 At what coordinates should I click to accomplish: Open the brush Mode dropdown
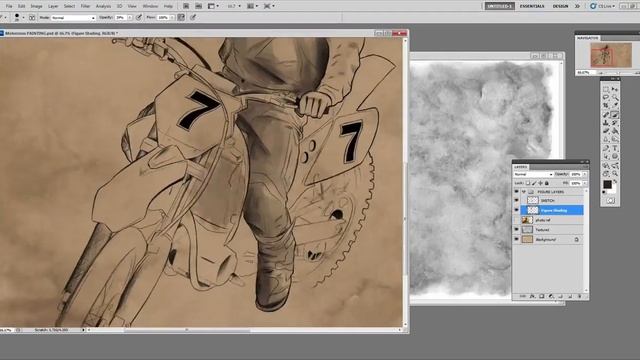tap(73, 18)
